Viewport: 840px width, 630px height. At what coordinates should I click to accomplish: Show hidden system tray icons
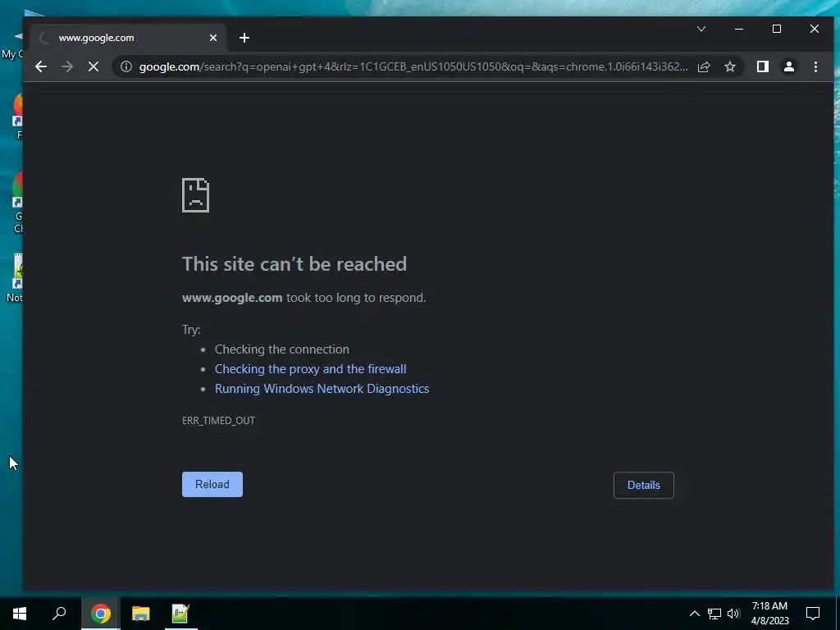(694, 614)
